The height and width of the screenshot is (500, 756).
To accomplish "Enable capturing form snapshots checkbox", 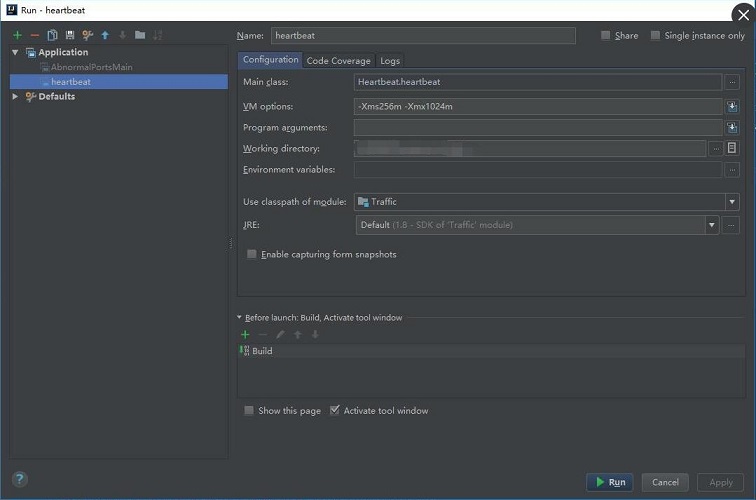I will coord(252,254).
